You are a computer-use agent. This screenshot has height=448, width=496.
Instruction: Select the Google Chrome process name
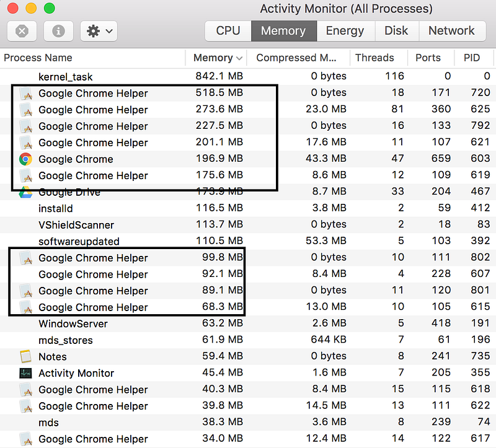[x=76, y=159]
